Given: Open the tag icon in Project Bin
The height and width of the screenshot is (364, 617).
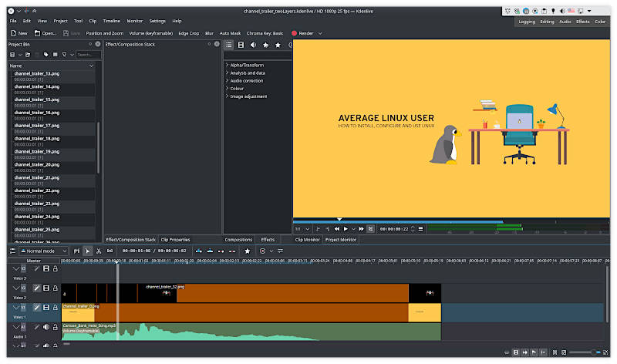Looking at the screenshot, I should pyautogui.click(x=46, y=55).
